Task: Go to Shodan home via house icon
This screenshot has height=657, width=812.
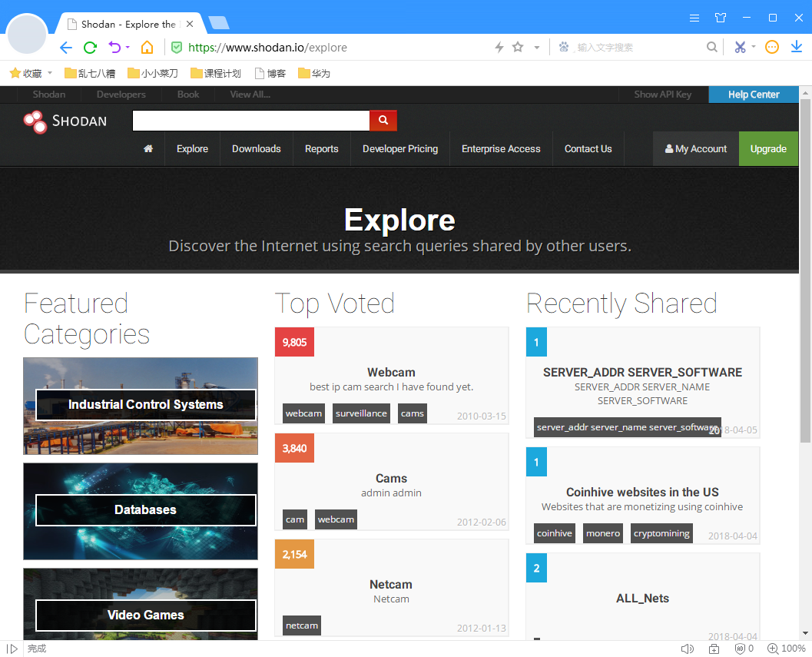Action: coord(148,149)
